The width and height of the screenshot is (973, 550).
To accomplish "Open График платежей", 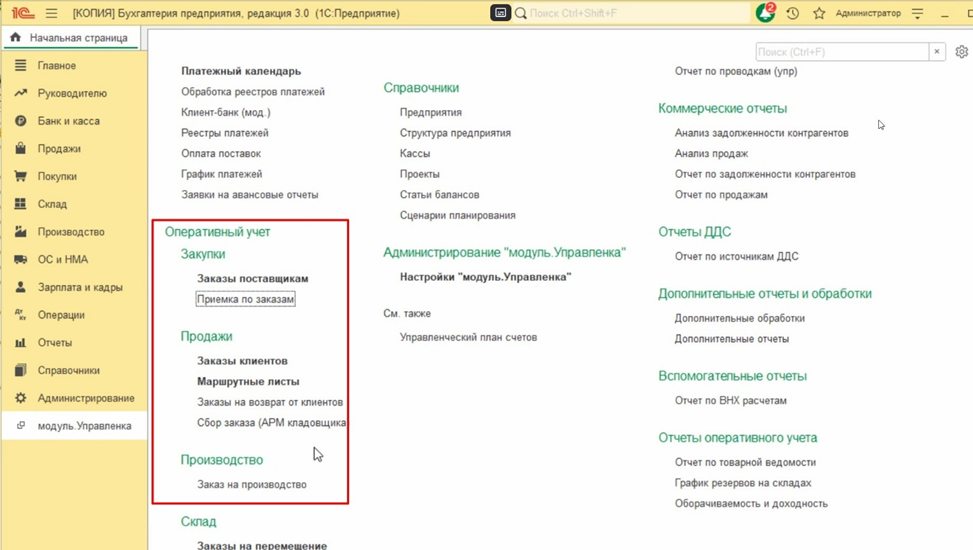I will click(222, 174).
